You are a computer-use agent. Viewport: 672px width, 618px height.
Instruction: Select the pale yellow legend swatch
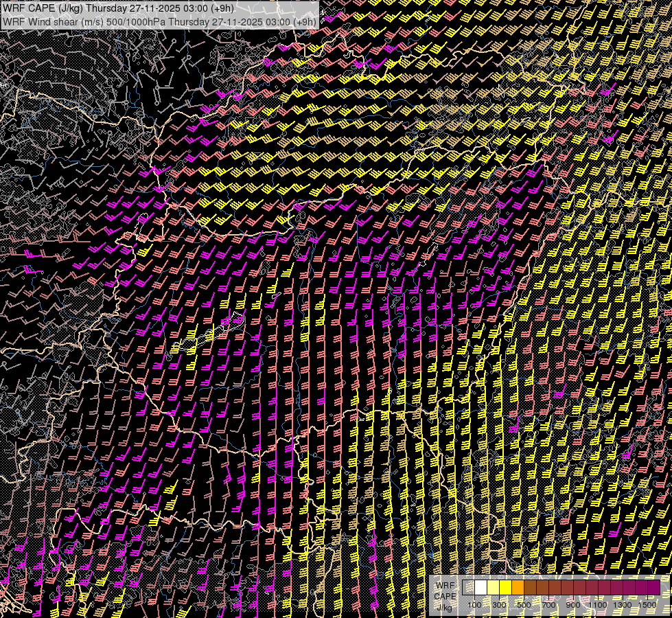pyautogui.click(x=493, y=587)
